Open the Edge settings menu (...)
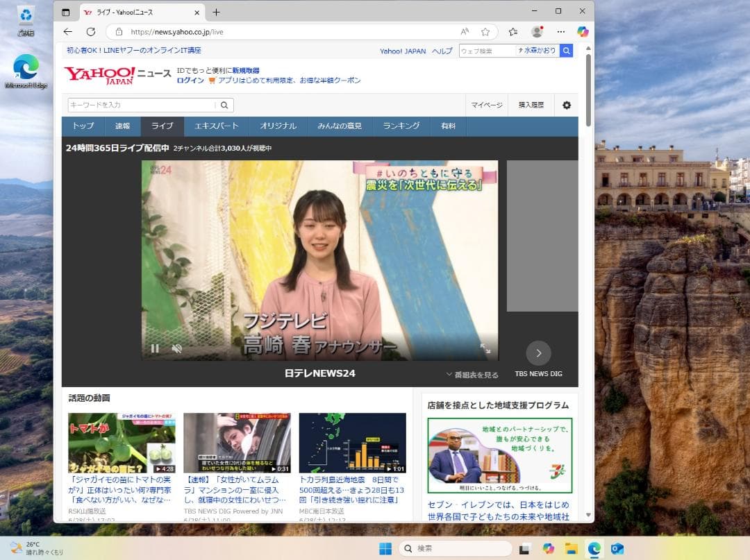750x560 pixels. coord(561,31)
